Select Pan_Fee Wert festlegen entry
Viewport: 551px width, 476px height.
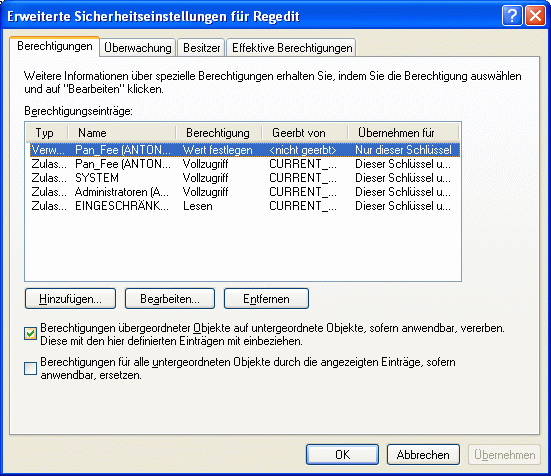(245, 150)
